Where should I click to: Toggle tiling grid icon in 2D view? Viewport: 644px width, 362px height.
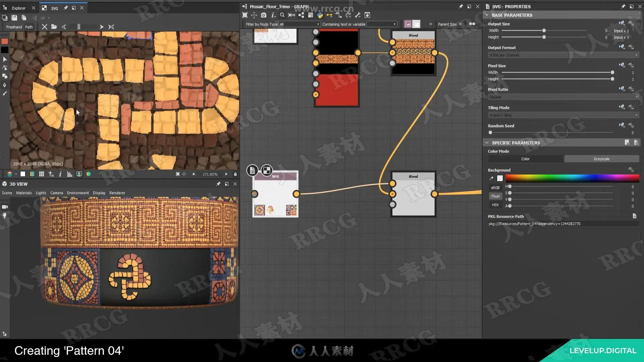pos(42,174)
